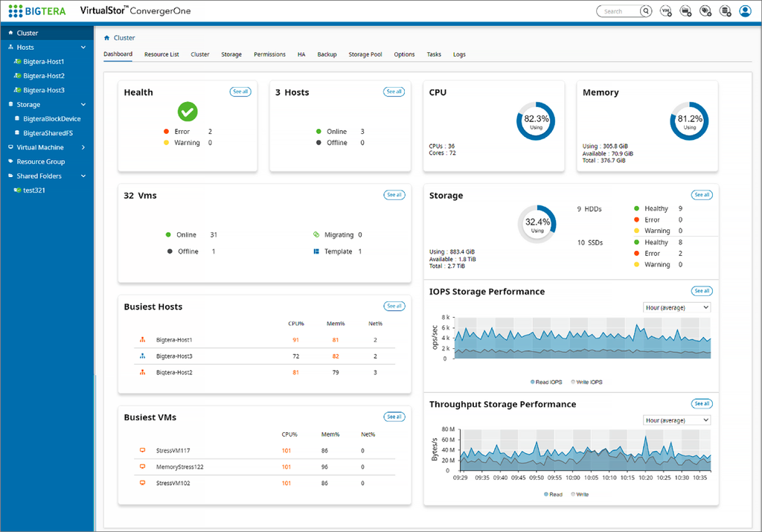Click the home icon beside Cluster breadcrumb
762x532 pixels.
(x=107, y=38)
